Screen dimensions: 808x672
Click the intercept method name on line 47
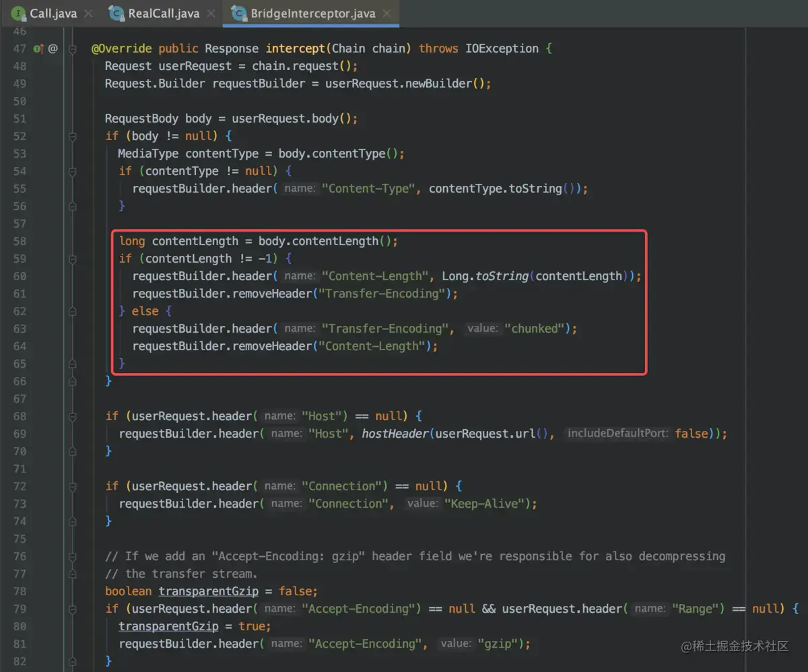click(x=296, y=48)
